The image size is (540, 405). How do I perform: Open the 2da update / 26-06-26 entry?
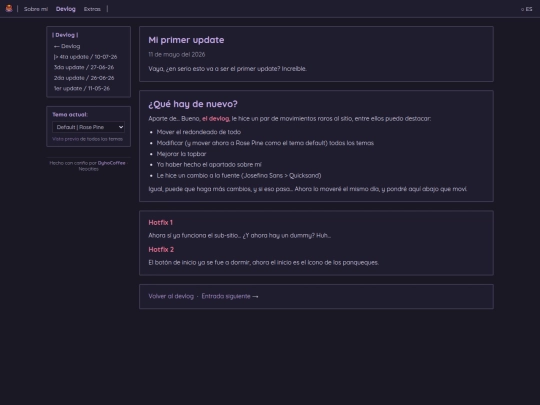point(84,78)
